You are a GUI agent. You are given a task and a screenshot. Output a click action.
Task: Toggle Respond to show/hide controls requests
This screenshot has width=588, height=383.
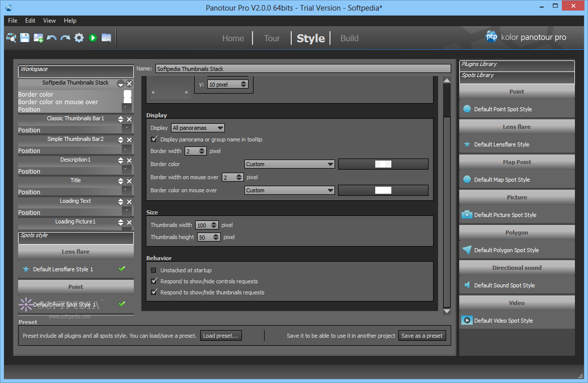pos(154,281)
